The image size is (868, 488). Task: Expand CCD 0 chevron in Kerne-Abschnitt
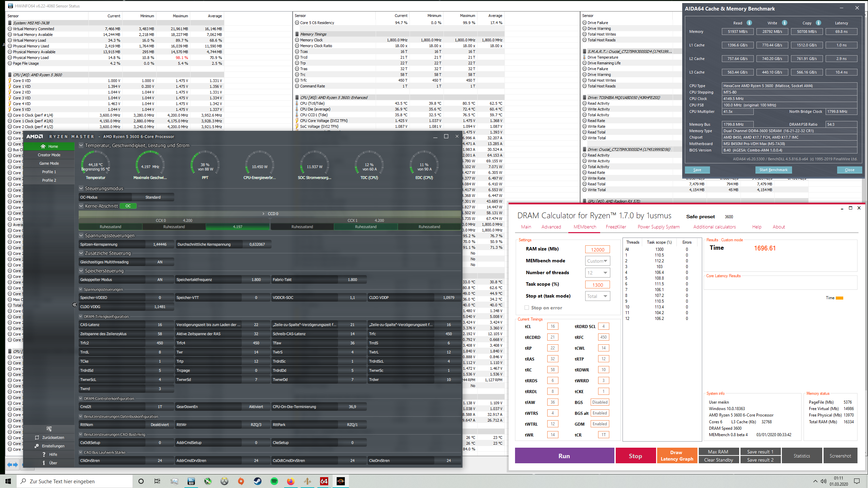click(263, 214)
